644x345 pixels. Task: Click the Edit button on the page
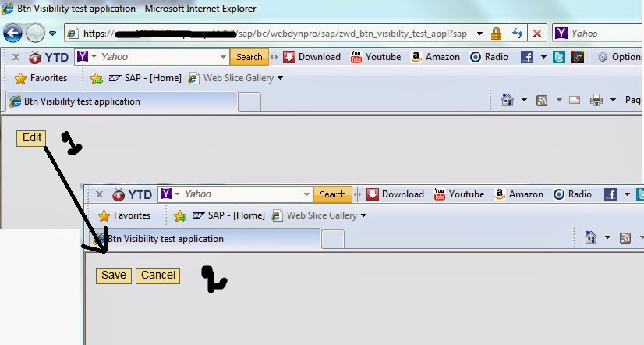[31, 137]
